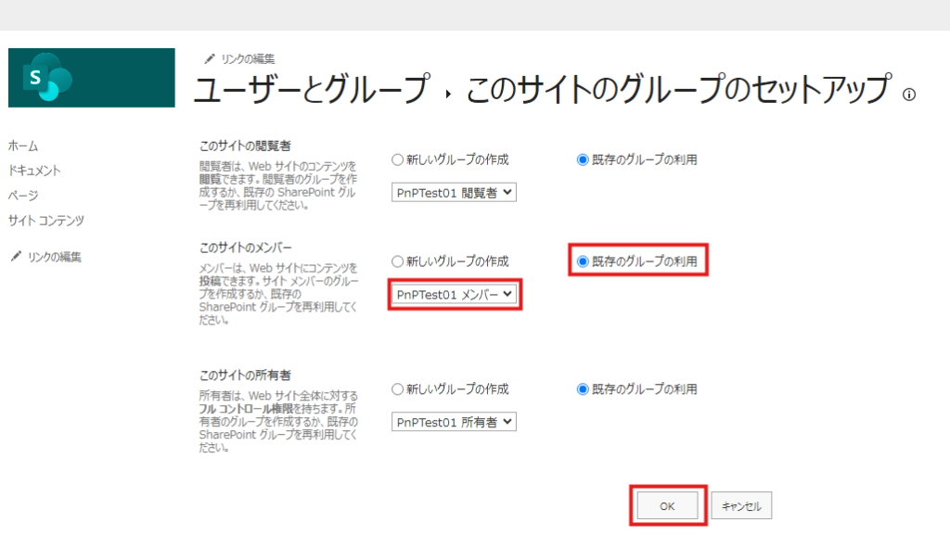950x560 pixels.
Task: Select 既存のグループの利用 for site members (メンバー)
Action: (583, 261)
